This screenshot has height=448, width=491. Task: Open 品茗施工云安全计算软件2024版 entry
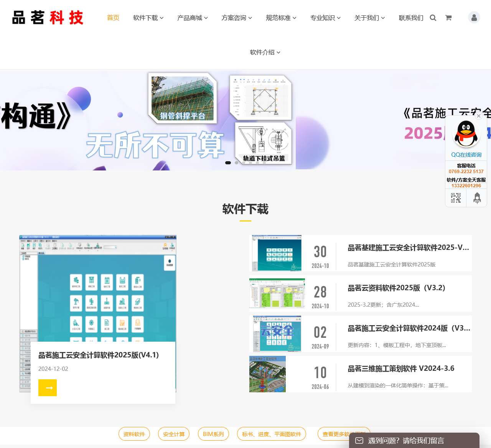click(x=409, y=328)
